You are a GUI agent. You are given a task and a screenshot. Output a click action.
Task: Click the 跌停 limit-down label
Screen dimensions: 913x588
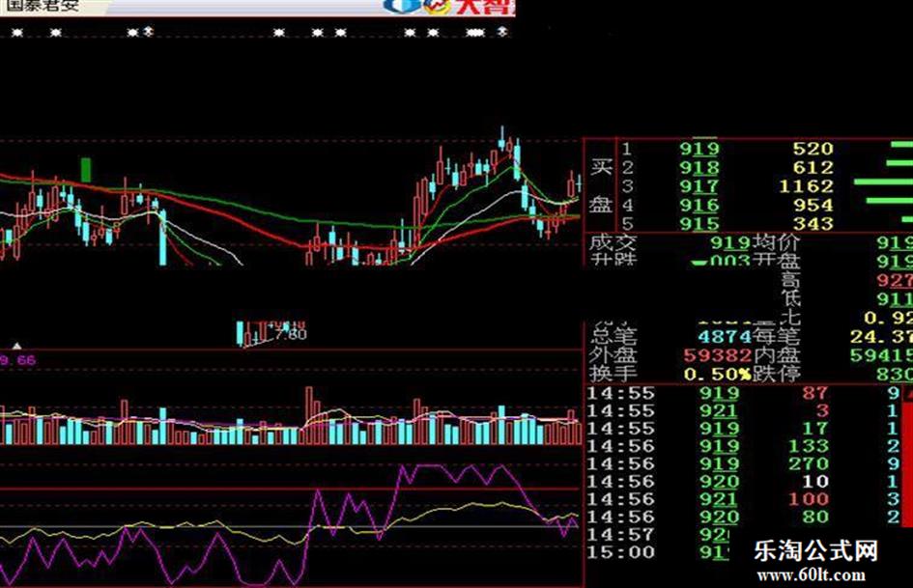(x=776, y=374)
